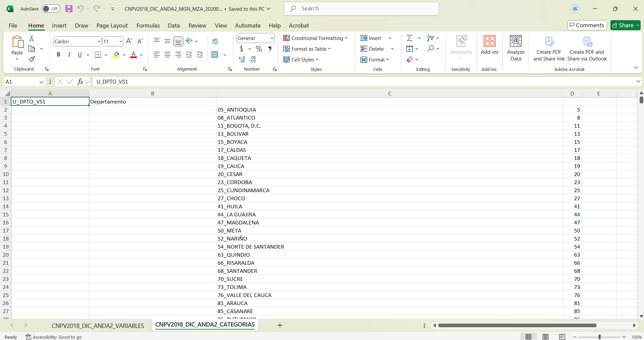Open the Conditional Formatting dropdown
Image resolution: width=644 pixels, height=340 pixels.
coord(315,38)
